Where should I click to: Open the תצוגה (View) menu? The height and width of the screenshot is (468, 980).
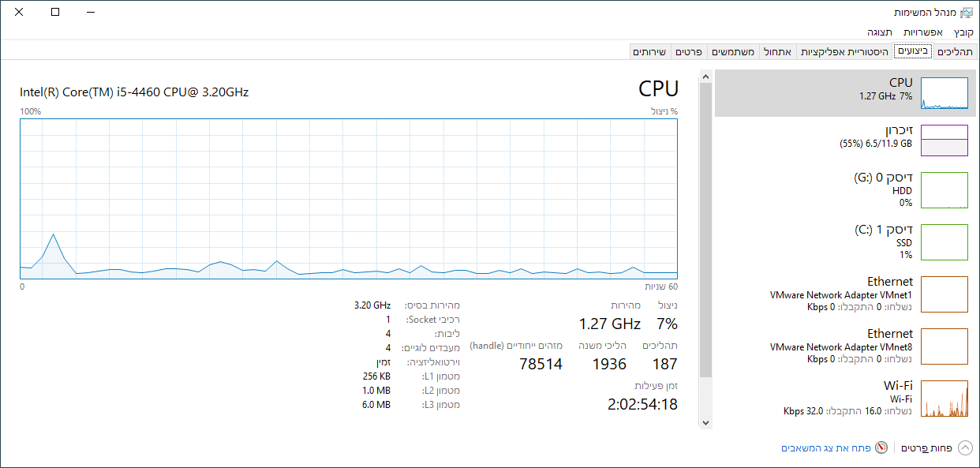(x=880, y=32)
